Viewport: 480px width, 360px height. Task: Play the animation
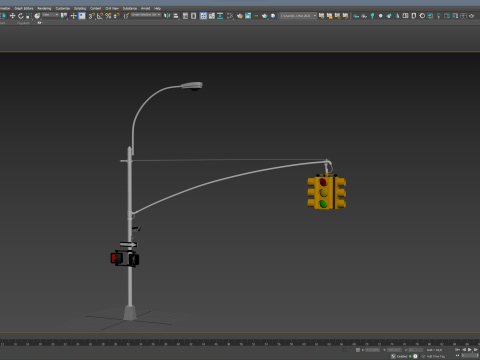[470, 350]
